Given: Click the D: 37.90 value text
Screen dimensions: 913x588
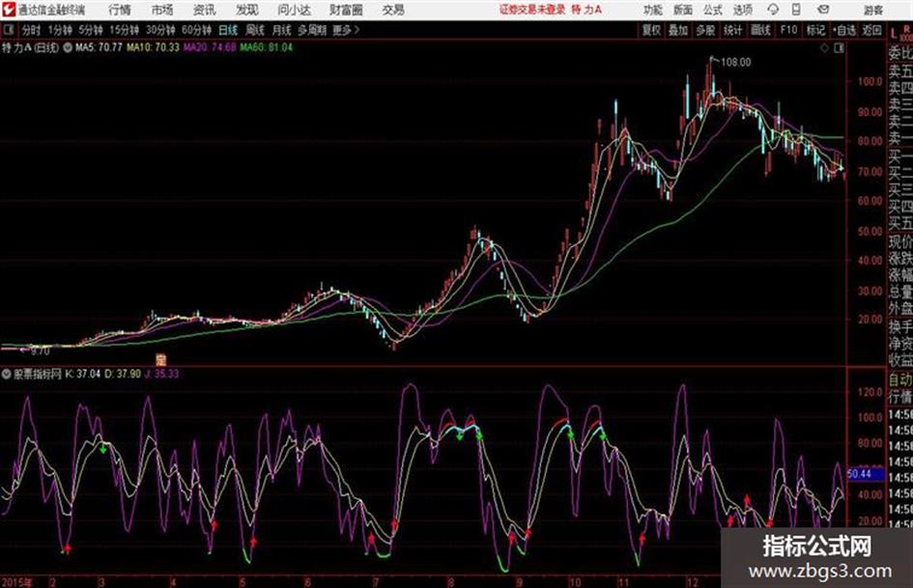Looking at the screenshot, I should click(x=123, y=375).
